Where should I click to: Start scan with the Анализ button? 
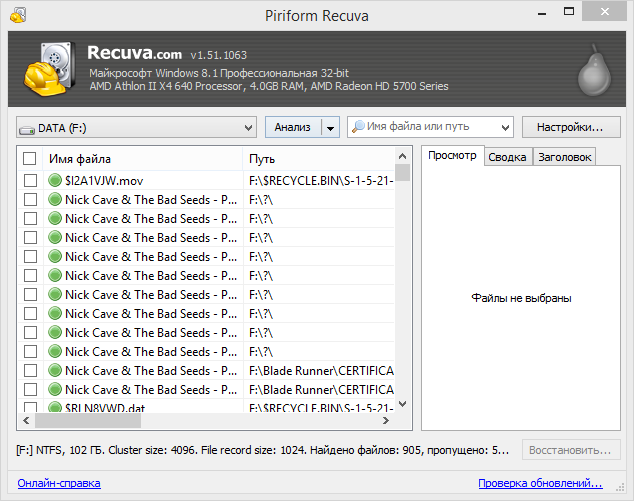pyautogui.click(x=293, y=127)
